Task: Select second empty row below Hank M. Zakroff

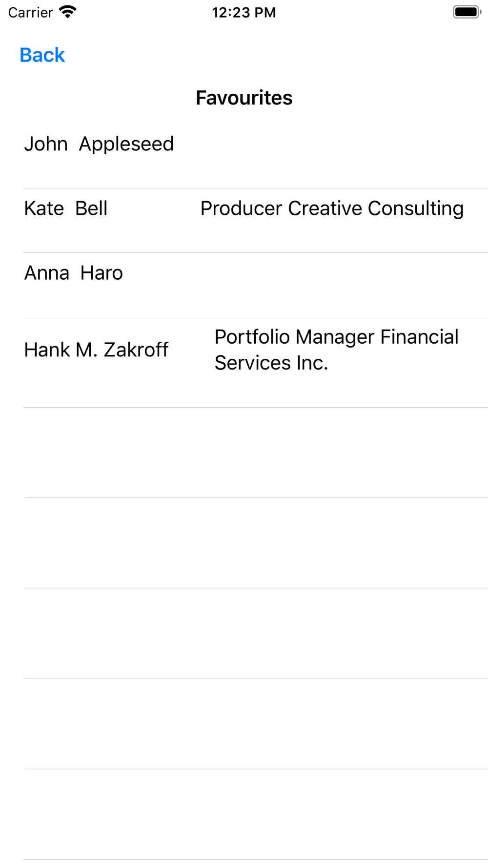Action: [x=256, y=543]
